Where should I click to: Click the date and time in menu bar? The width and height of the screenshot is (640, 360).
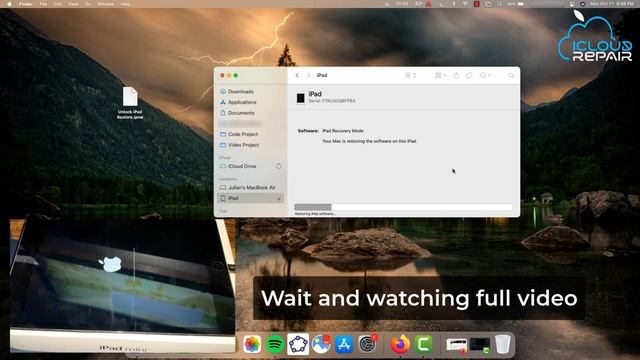point(611,4)
